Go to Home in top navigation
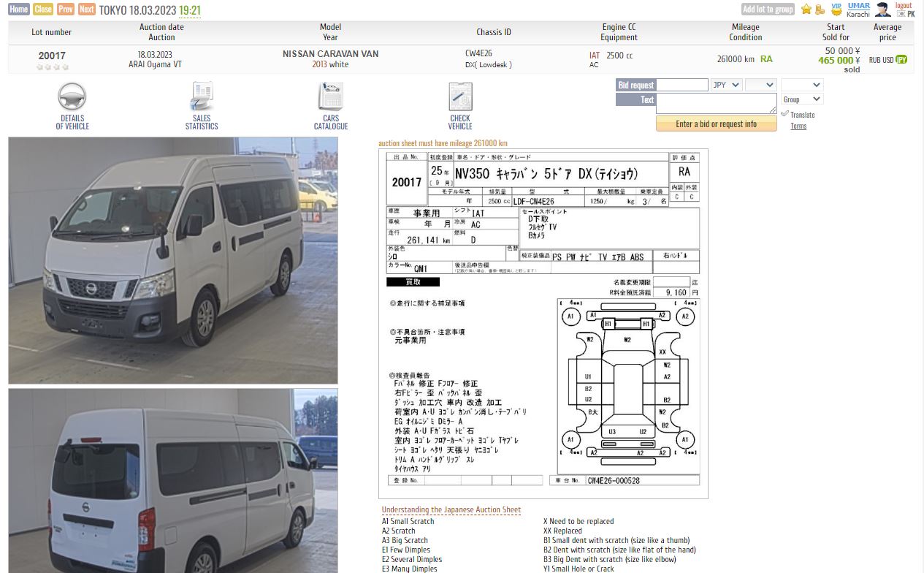 pyautogui.click(x=19, y=10)
